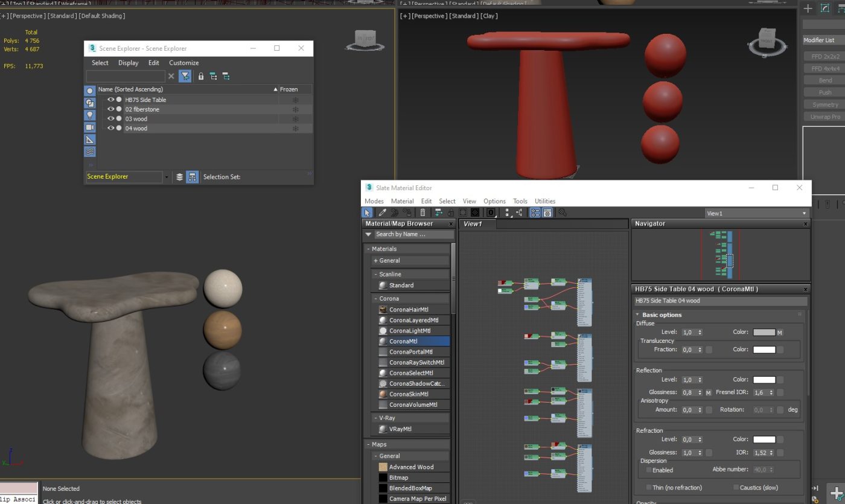This screenshot has width=845, height=504.
Task: Open the Modes menu in Slate editor
Action: (374, 201)
